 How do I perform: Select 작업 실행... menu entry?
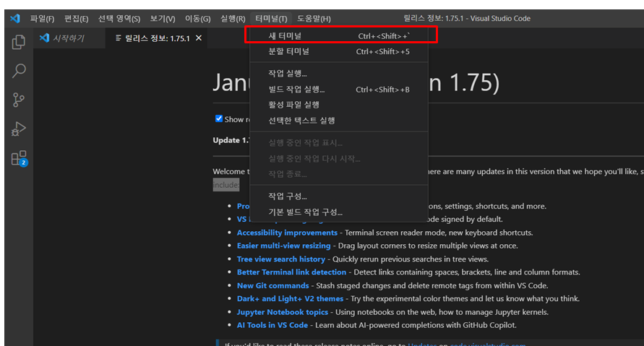point(339,74)
